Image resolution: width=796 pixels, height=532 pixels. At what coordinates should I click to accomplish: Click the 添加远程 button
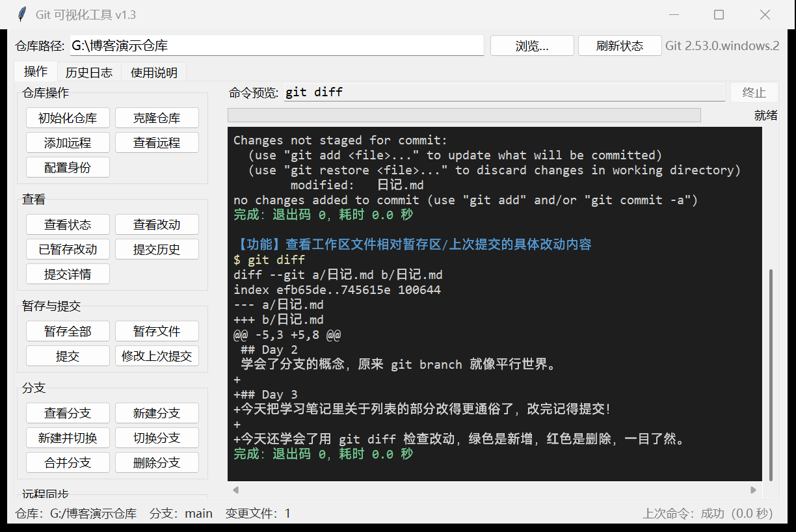[68, 143]
